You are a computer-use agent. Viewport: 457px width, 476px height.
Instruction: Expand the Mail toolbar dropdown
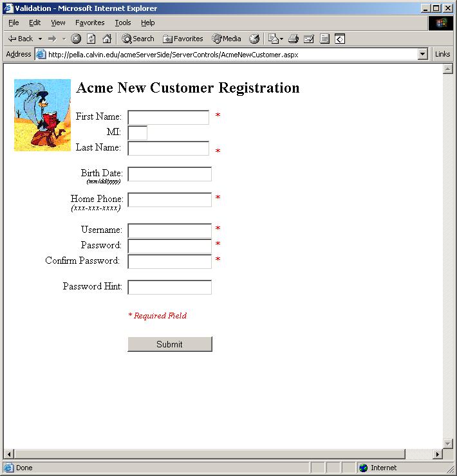click(x=281, y=39)
